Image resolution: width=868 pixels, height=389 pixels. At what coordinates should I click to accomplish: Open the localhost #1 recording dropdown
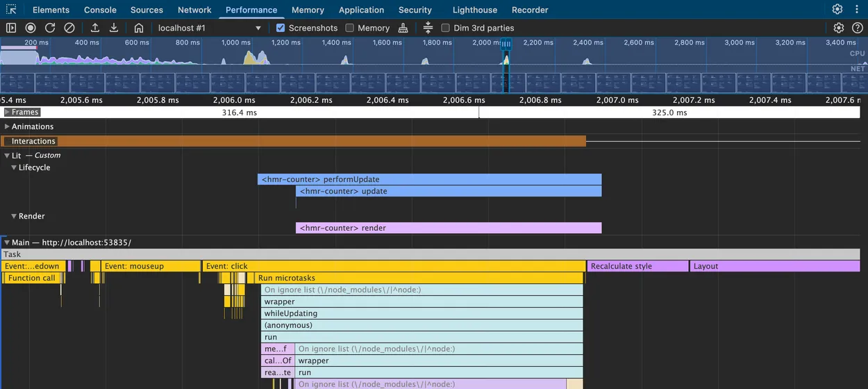point(209,28)
